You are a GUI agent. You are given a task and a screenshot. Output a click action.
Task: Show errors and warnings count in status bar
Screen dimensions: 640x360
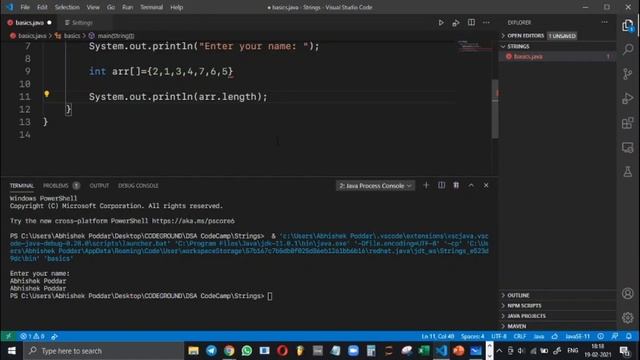(x=32, y=336)
